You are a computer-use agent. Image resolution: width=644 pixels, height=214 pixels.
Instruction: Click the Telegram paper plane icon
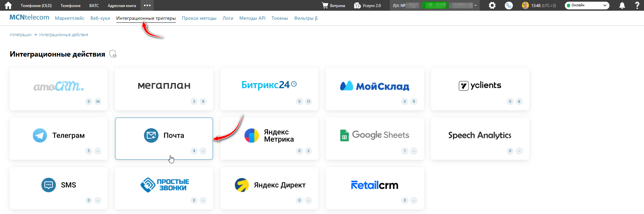coord(40,135)
